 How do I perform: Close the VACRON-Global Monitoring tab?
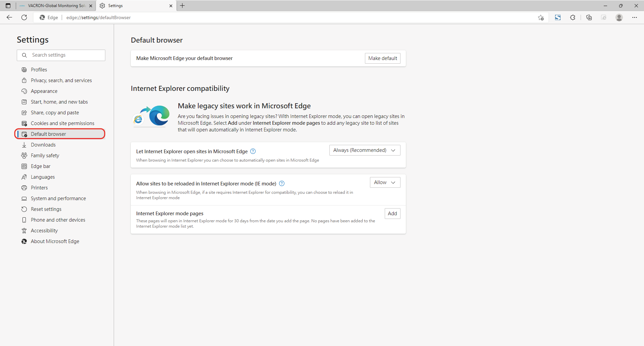91,6
